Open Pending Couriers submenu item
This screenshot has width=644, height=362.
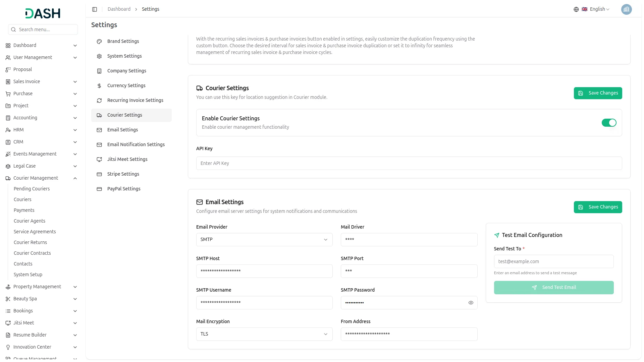[x=32, y=189]
